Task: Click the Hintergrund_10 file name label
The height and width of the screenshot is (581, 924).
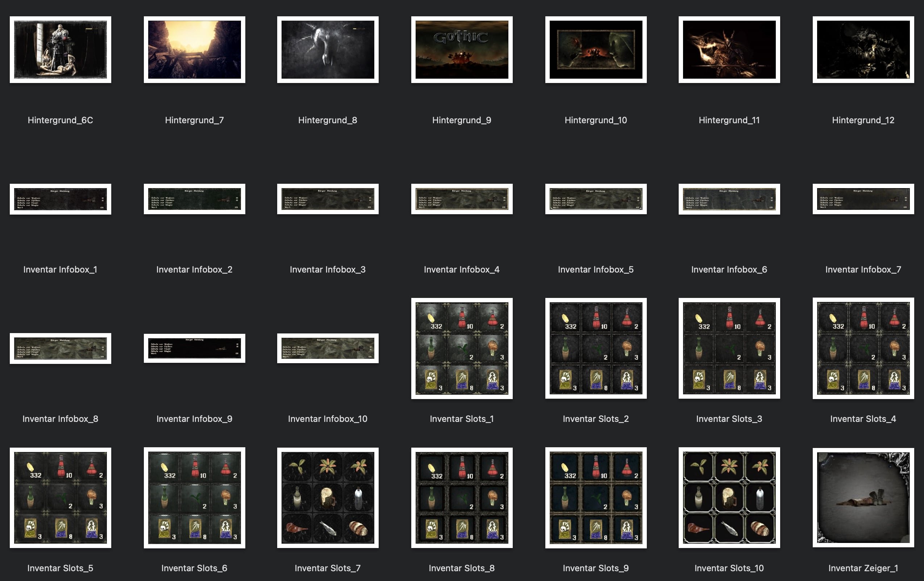Action: [596, 120]
